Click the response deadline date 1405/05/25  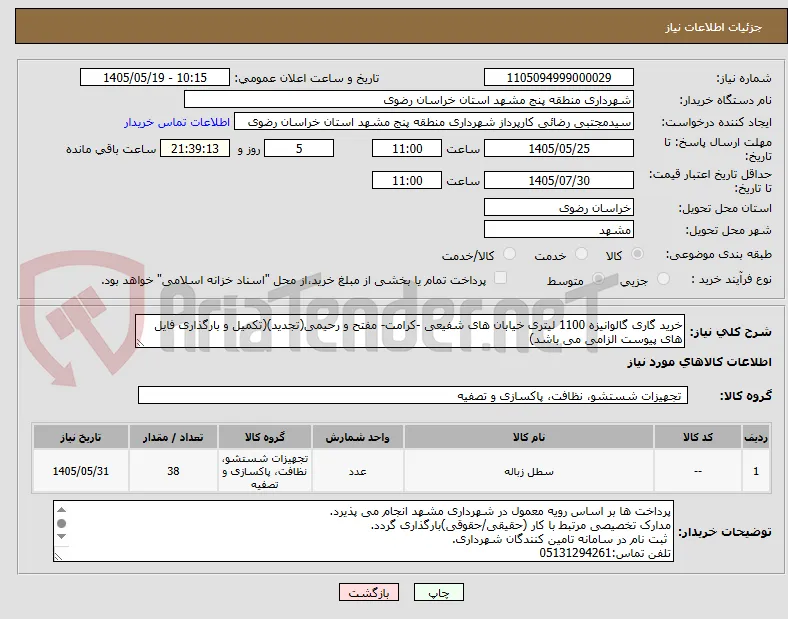pos(559,148)
